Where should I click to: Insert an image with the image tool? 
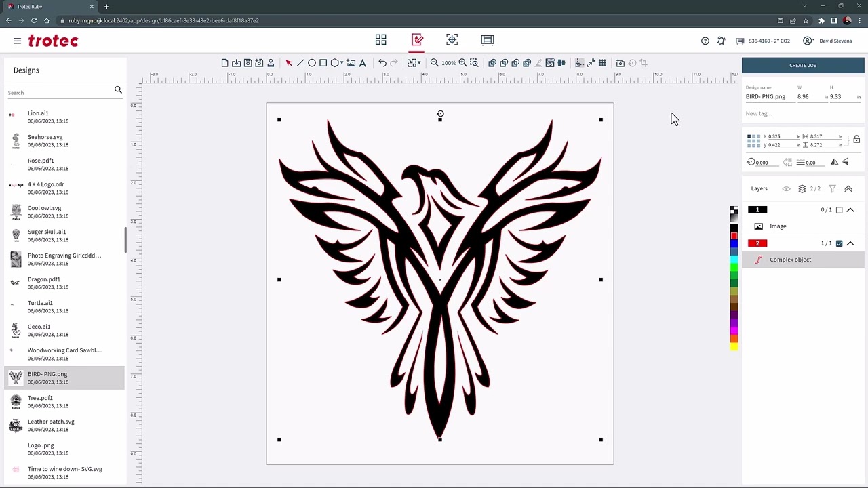[351, 63]
